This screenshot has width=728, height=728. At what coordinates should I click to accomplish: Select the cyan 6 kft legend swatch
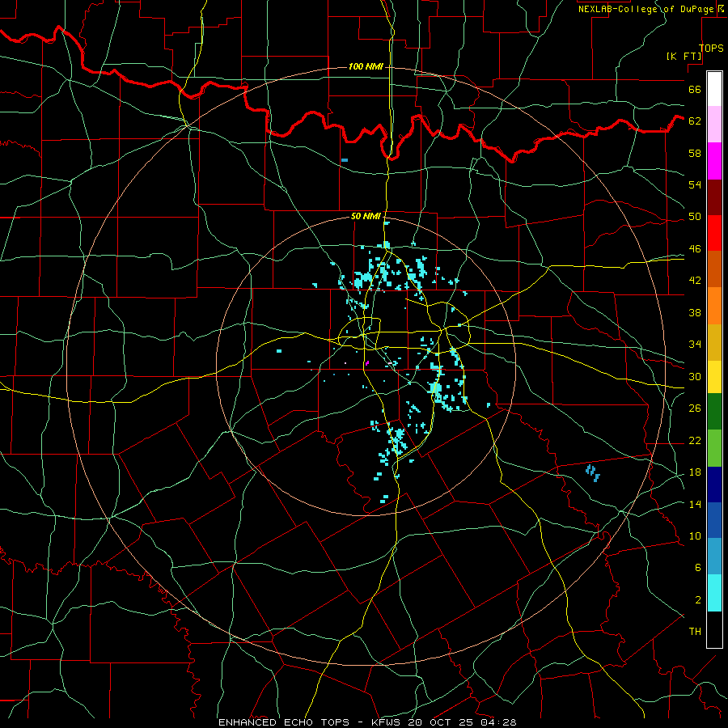[714, 593]
